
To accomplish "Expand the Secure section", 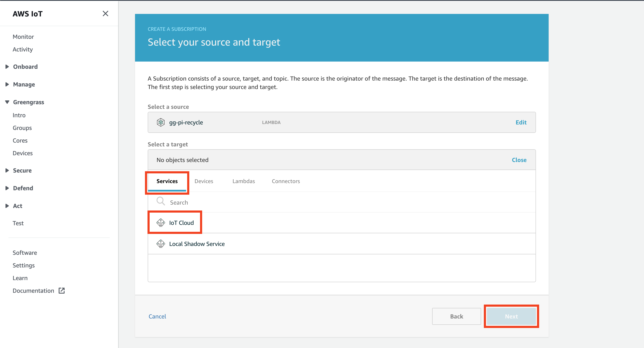I will [7, 170].
